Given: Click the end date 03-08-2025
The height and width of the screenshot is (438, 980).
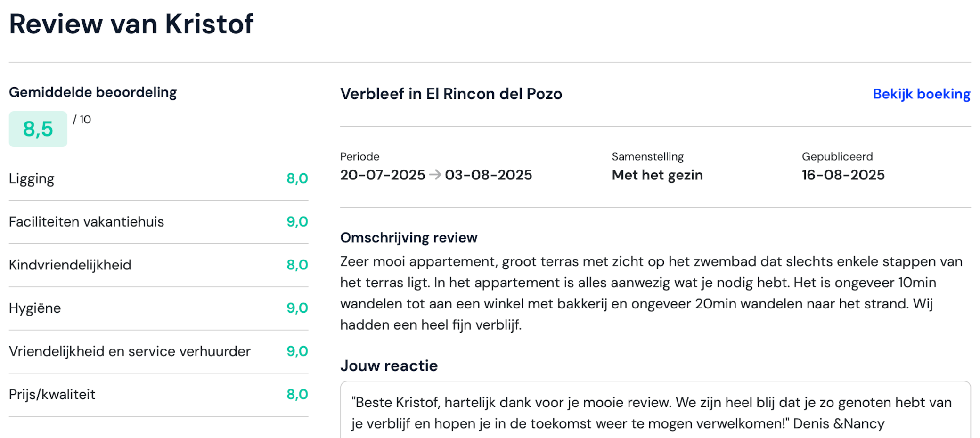Looking at the screenshot, I should (x=488, y=175).
